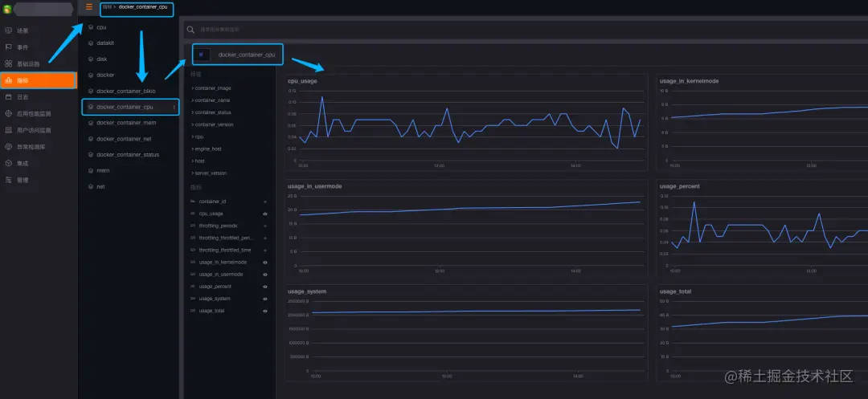Select the docker_container_status measurement
Image resolution: width=868 pixels, height=399 pixels.
(128, 155)
